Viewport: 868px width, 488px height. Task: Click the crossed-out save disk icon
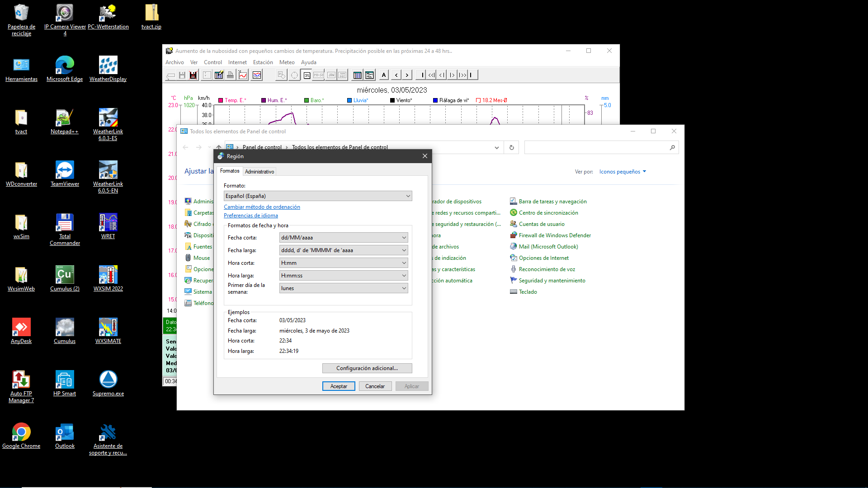pos(193,75)
